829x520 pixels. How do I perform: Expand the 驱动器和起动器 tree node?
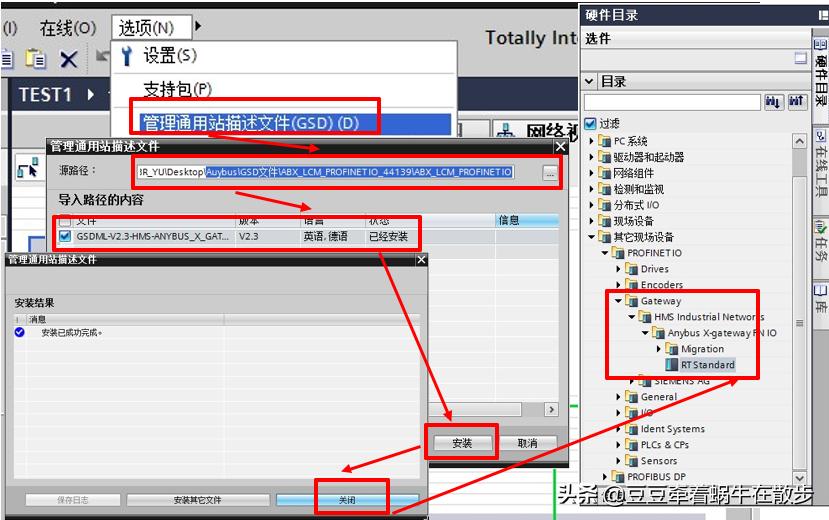[x=592, y=157]
